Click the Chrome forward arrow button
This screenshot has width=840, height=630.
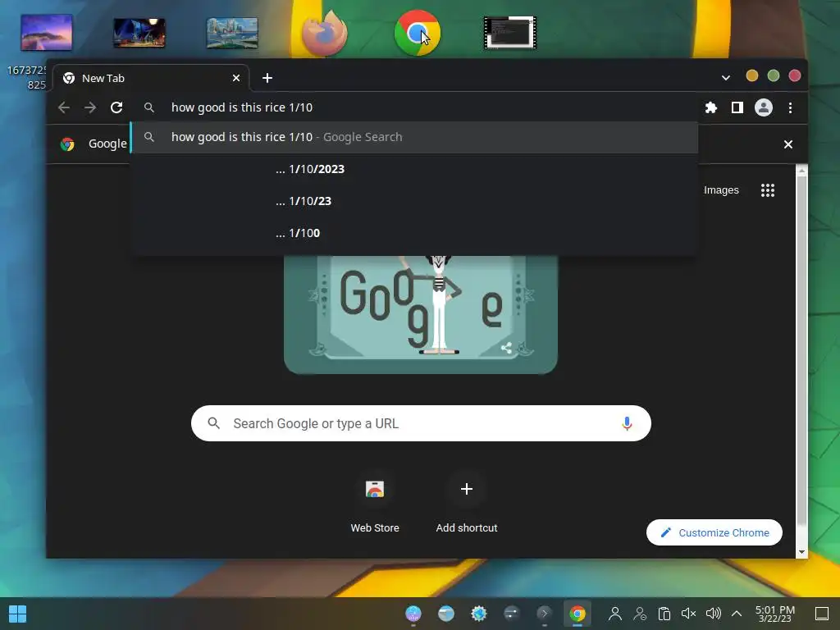point(90,107)
